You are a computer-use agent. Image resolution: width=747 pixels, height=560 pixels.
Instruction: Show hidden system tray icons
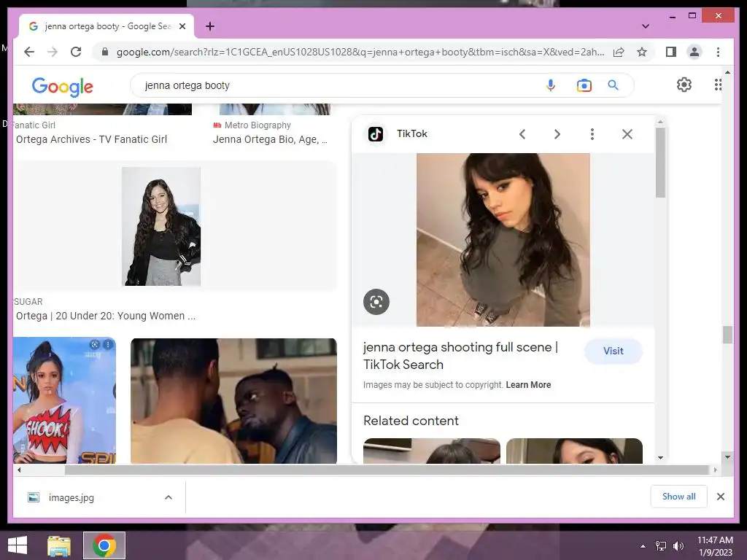click(643, 546)
